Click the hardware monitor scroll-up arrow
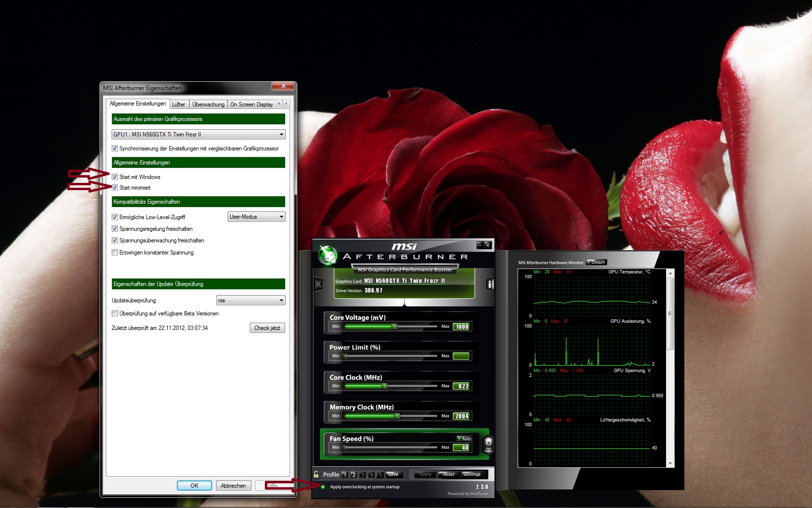This screenshot has width=812, height=508. pyautogui.click(x=670, y=273)
